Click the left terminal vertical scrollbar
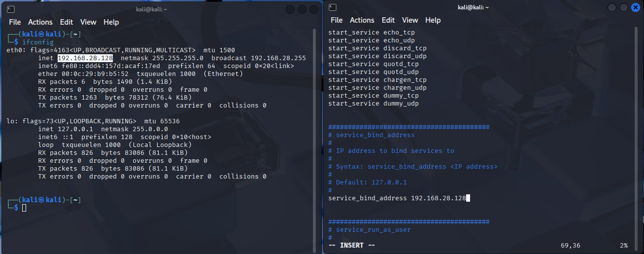Image resolution: width=644 pixels, height=254 pixels. [x=314, y=140]
